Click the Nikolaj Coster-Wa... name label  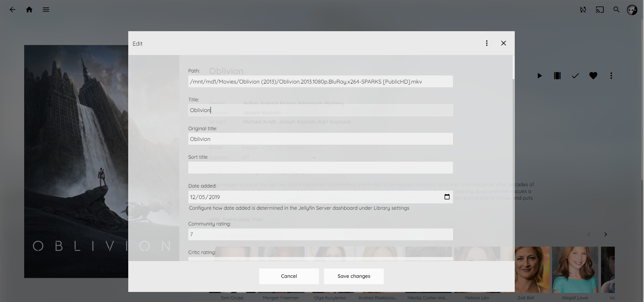[427, 298]
